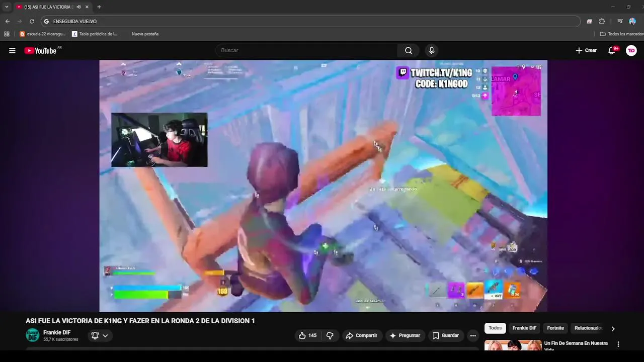Click the Crear button
Screen dimensions: 644x362
pyautogui.click(x=586, y=50)
